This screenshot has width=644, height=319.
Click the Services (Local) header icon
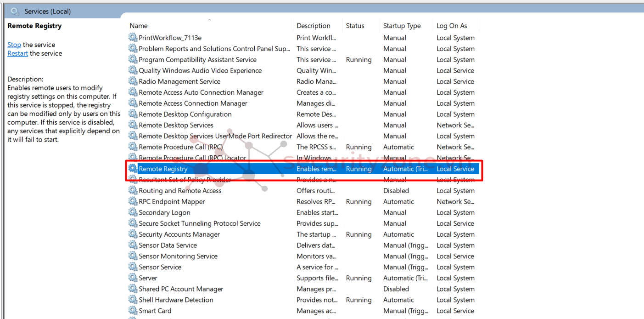[15, 11]
